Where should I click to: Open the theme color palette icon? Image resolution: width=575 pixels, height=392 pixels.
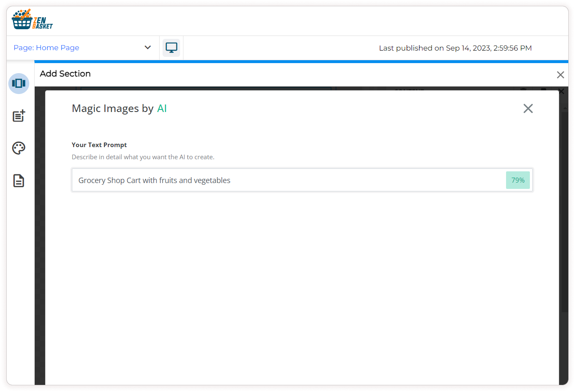click(x=19, y=148)
